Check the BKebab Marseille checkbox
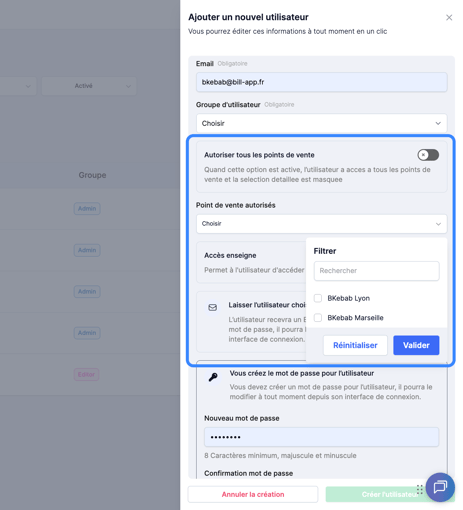This screenshot has width=463, height=510. 318,318
